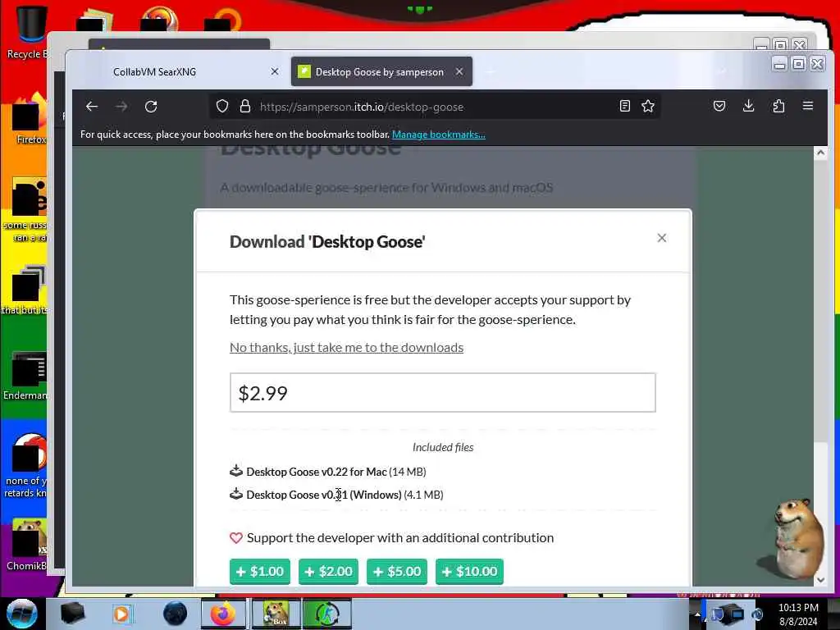Close the CollabVM SearXNG tab
Viewport: 840px width, 630px height.
[x=275, y=71]
